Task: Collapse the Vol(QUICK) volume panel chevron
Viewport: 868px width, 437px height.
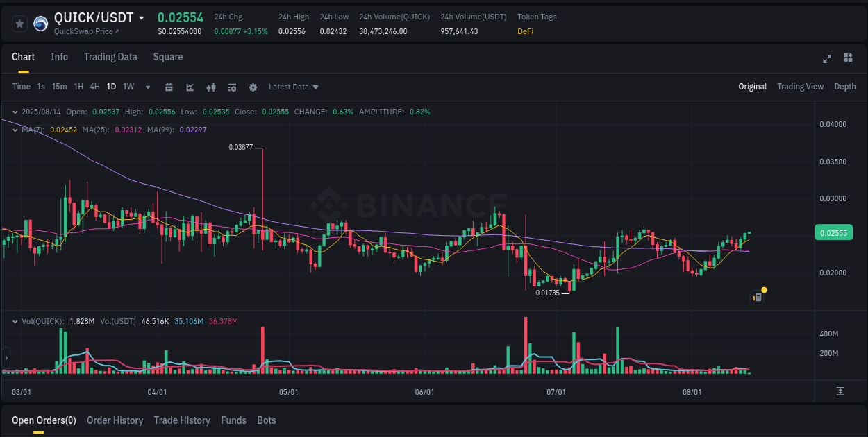Action: 15,321
